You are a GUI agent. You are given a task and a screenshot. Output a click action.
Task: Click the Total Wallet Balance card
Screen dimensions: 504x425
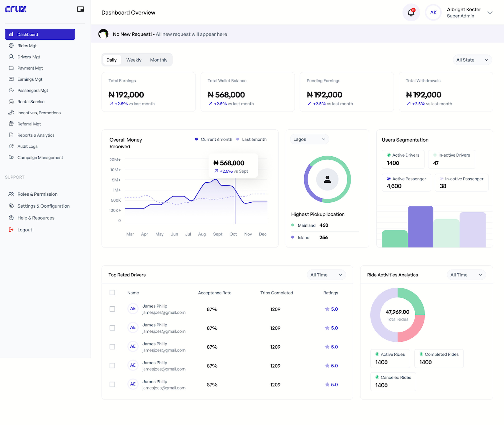pyautogui.click(x=248, y=92)
